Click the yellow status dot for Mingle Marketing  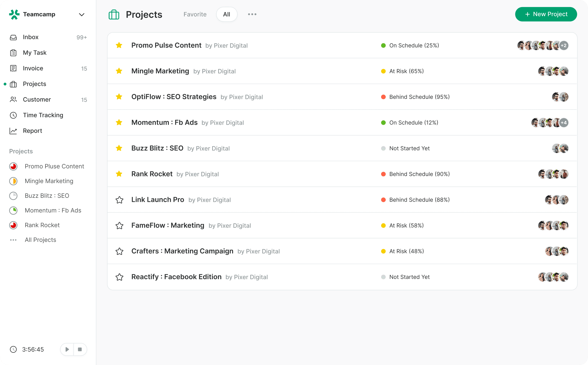[383, 71]
